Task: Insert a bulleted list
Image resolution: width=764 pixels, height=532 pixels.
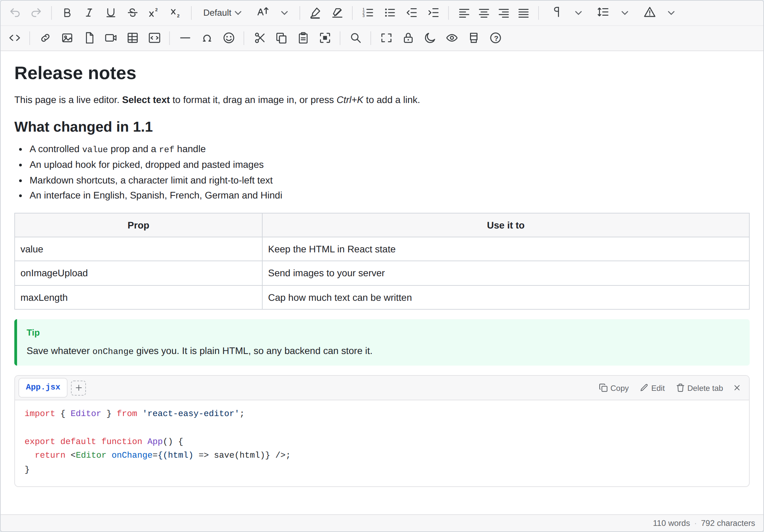Action: (390, 13)
